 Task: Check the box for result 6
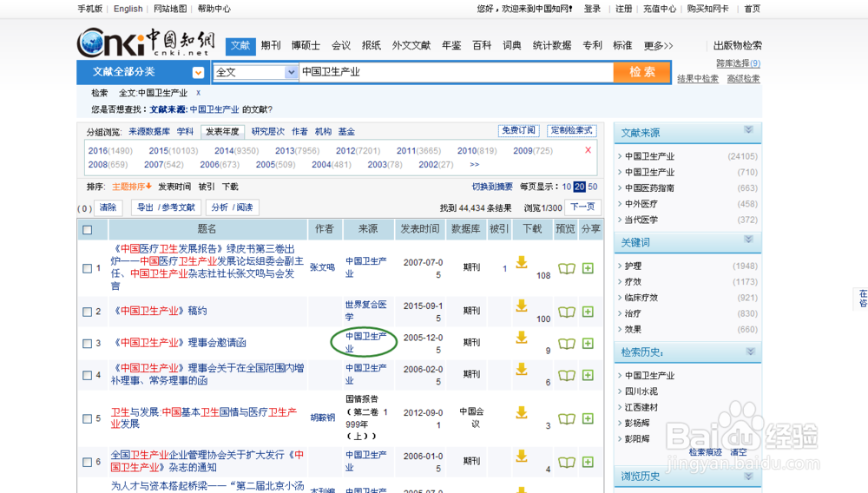click(x=87, y=462)
